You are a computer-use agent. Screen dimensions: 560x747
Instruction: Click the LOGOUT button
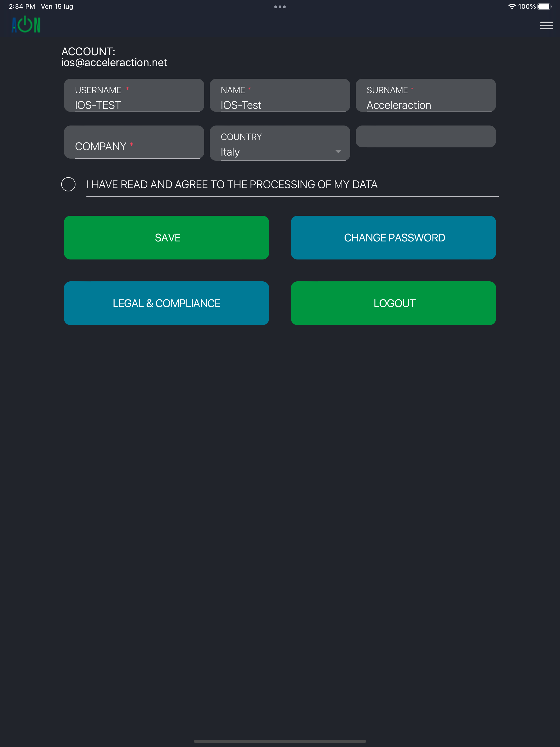[393, 303]
